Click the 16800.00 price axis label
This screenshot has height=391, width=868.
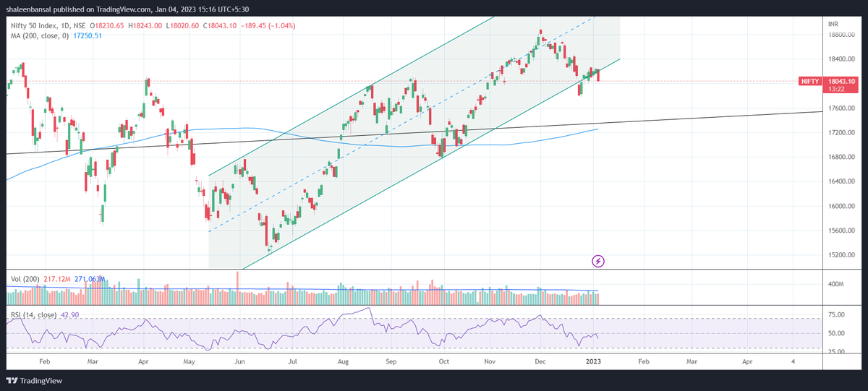point(841,158)
